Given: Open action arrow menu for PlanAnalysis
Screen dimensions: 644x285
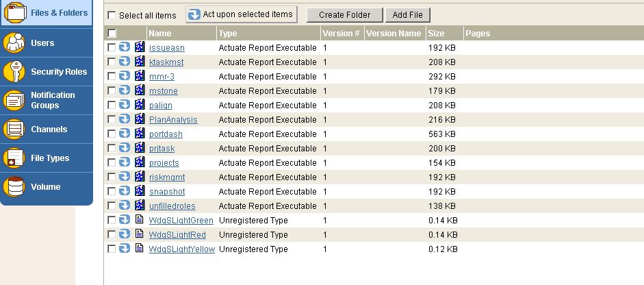Looking at the screenshot, I should (x=125, y=119).
